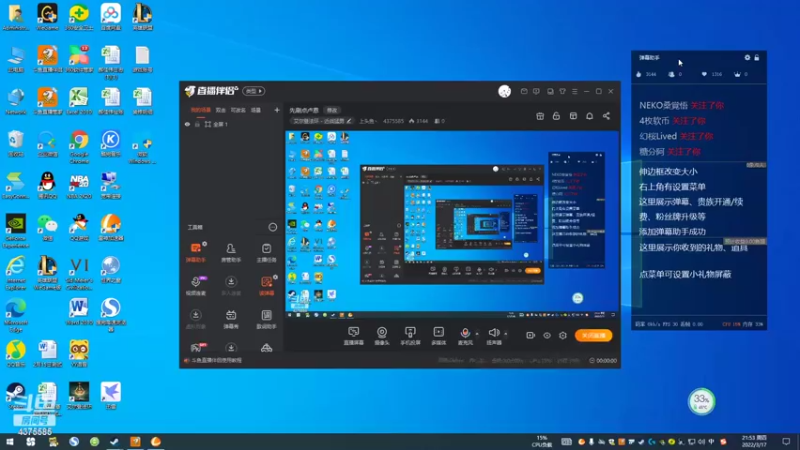Switch to the third scene tab
The height and width of the screenshot is (450, 800).
238,110
